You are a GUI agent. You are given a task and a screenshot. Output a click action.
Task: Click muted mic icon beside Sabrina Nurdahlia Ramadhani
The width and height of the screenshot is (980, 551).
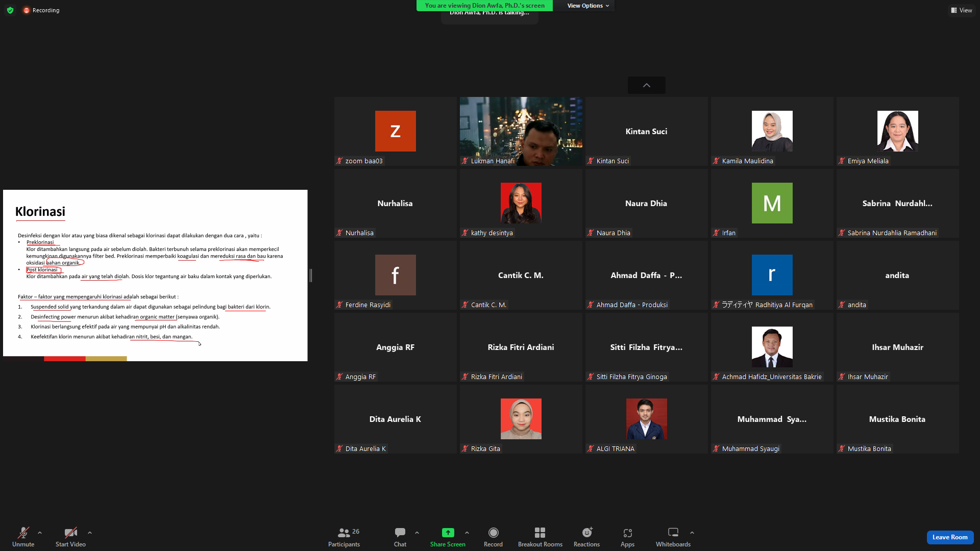[842, 233]
